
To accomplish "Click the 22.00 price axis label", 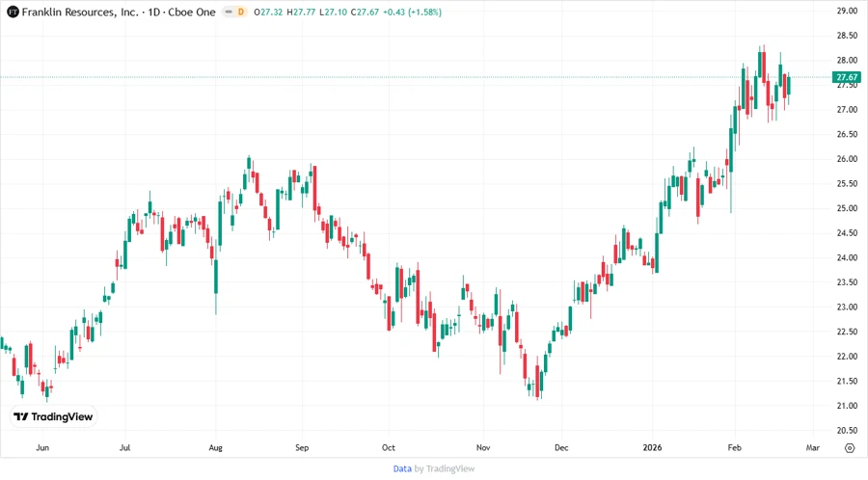I will pos(847,356).
